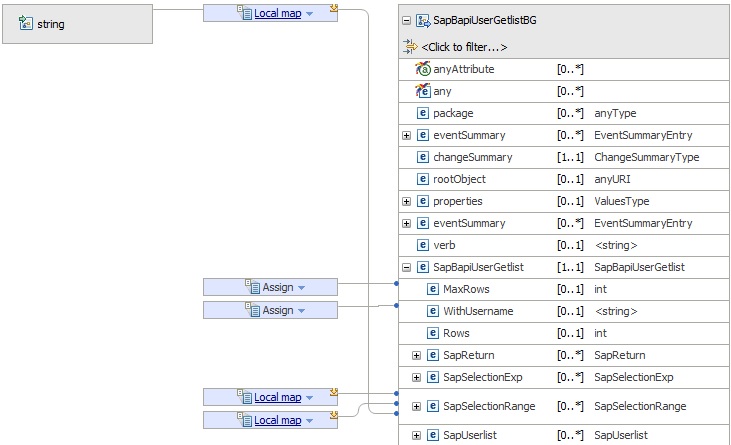
Task: Select the changeSummary row label
Action: pos(473,157)
